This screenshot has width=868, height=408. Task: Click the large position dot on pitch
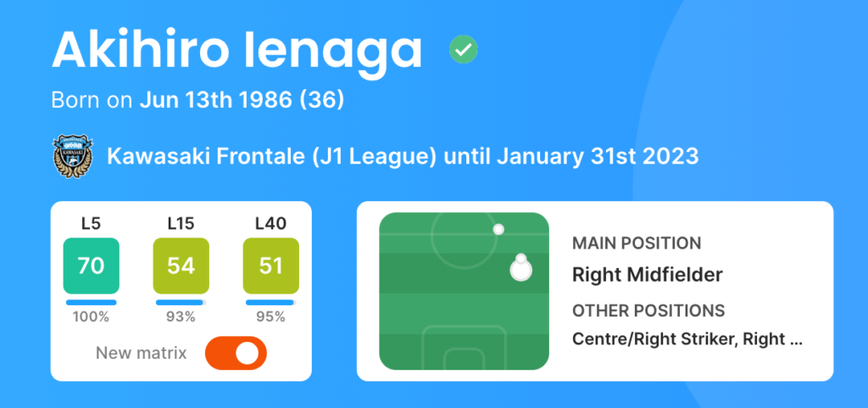(520, 270)
